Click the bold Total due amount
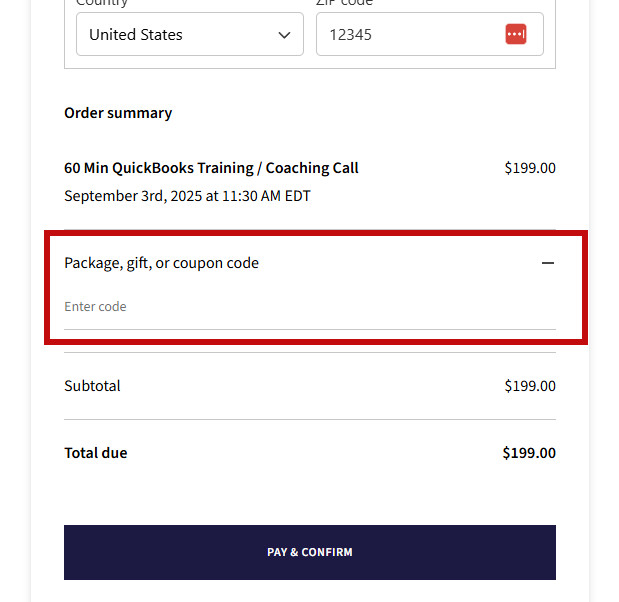Screen dimensions: 619x602 tap(529, 453)
